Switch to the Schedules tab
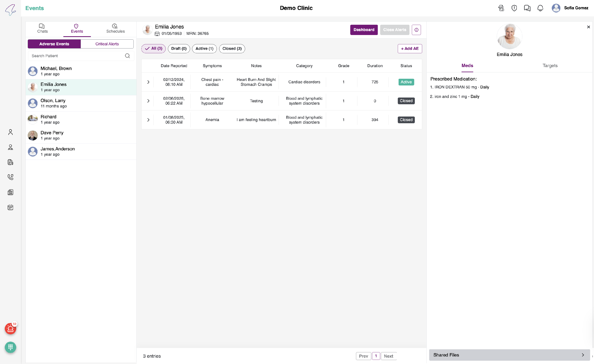Viewport: 594px width, 364px height. click(115, 28)
